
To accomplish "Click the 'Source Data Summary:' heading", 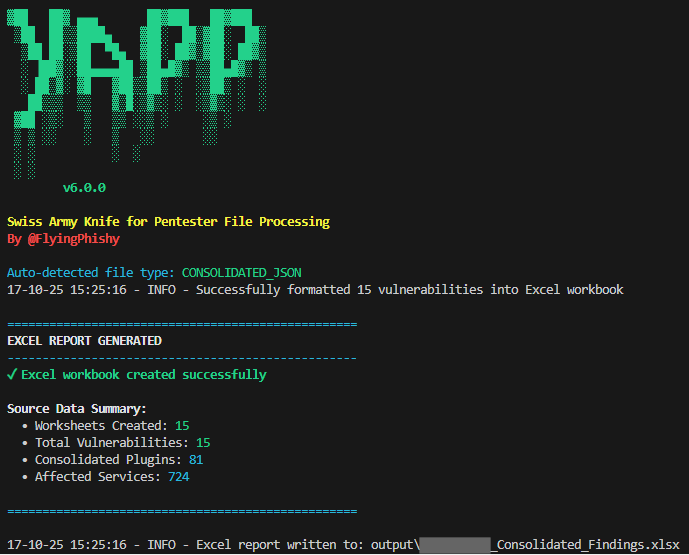I will 76,409.
